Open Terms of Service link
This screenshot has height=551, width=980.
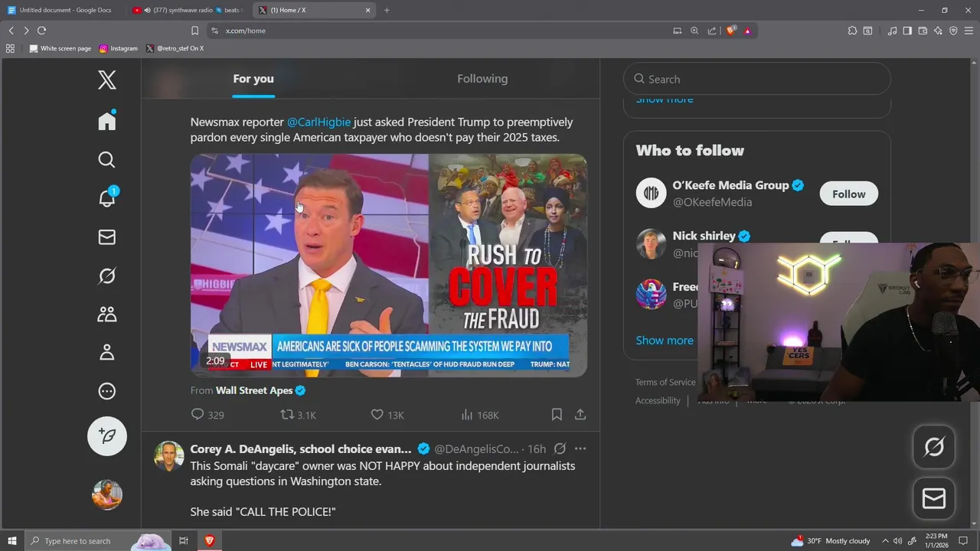(665, 382)
